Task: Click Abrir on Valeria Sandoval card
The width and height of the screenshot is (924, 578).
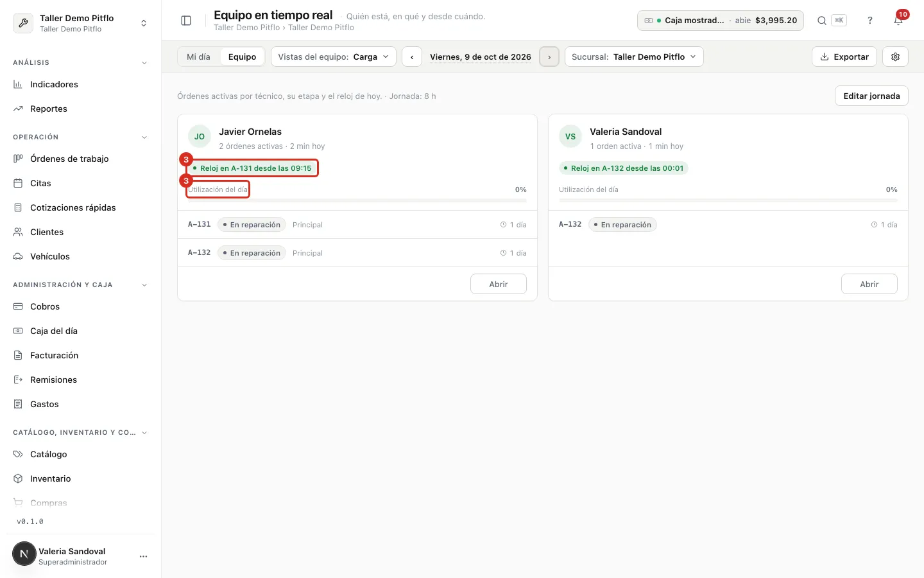Action: click(x=869, y=284)
